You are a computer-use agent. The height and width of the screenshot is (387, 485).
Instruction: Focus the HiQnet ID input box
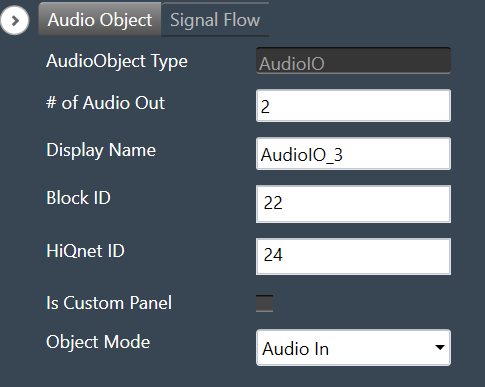pos(353,256)
